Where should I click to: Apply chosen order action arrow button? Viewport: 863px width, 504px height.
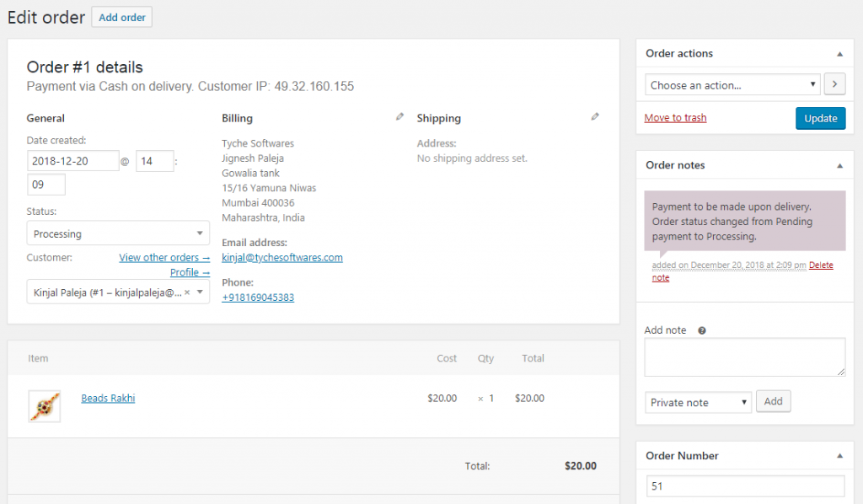tap(834, 84)
